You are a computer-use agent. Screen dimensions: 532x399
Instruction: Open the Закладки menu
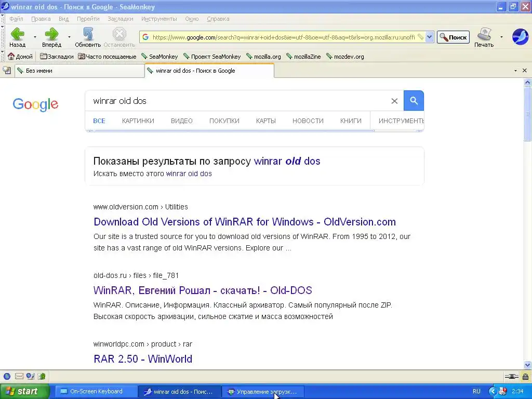[x=121, y=19]
